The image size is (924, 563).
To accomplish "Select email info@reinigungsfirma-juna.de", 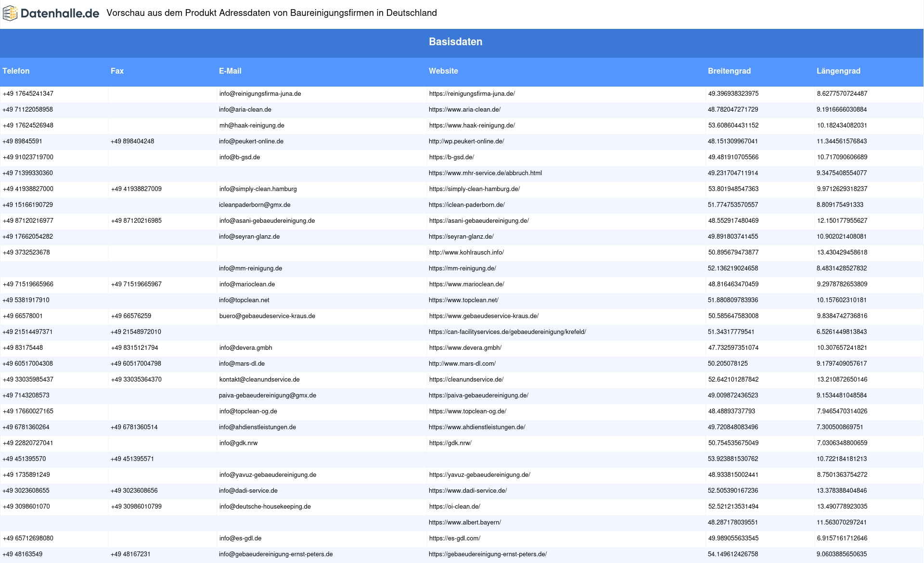I will click(260, 94).
